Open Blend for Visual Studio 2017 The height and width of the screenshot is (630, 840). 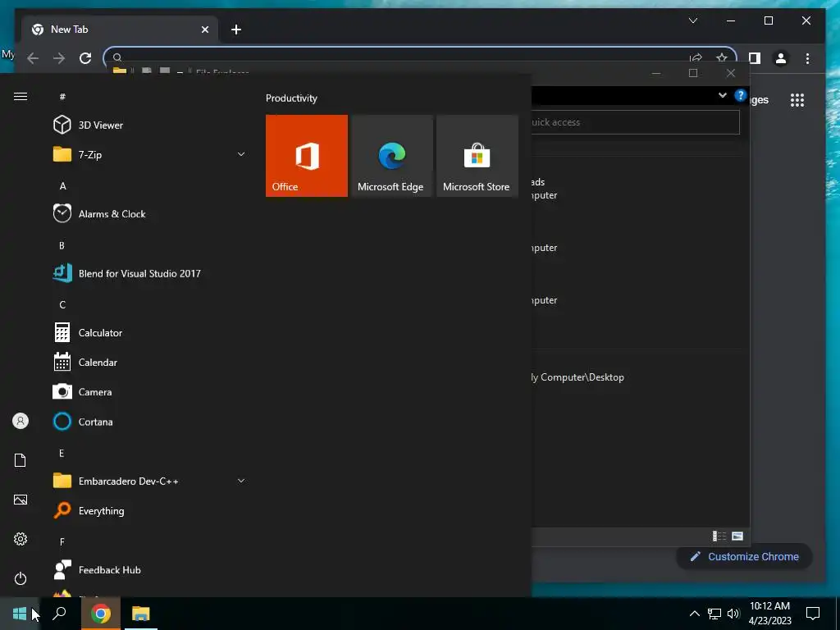139,273
